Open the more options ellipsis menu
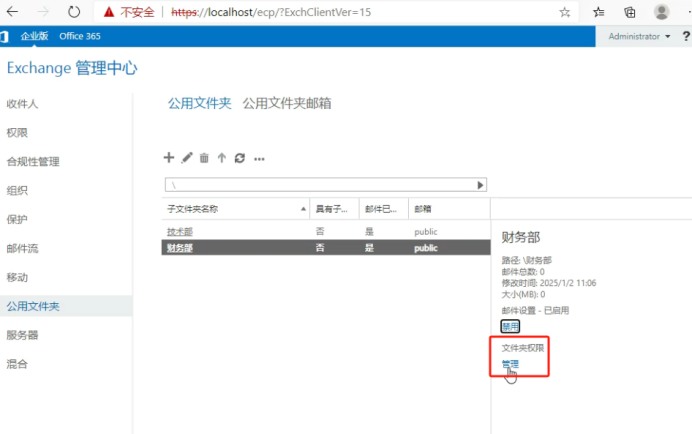The image size is (692, 434). tap(259, 159)
